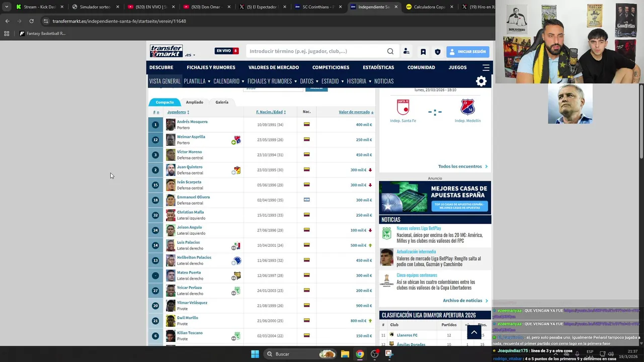Switch to Ampliado view tab
Image resolution: width=644 pixels, height=362 pixels.
(195, 102)
